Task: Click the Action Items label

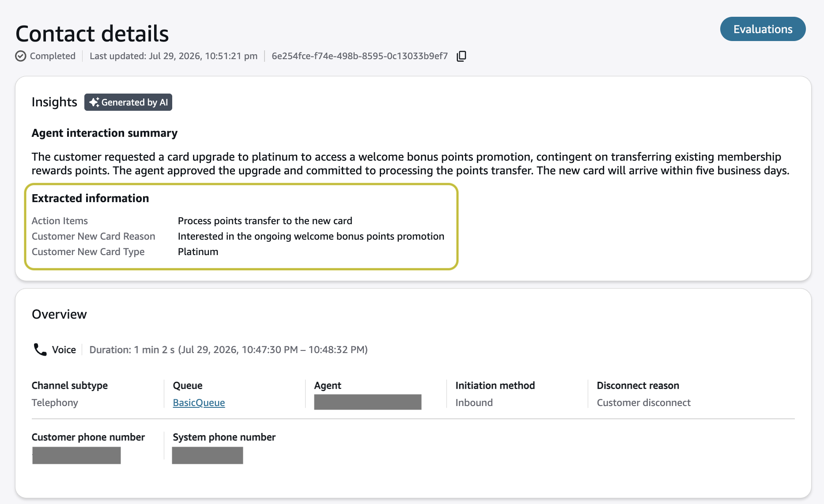Action: coord(60,221)
